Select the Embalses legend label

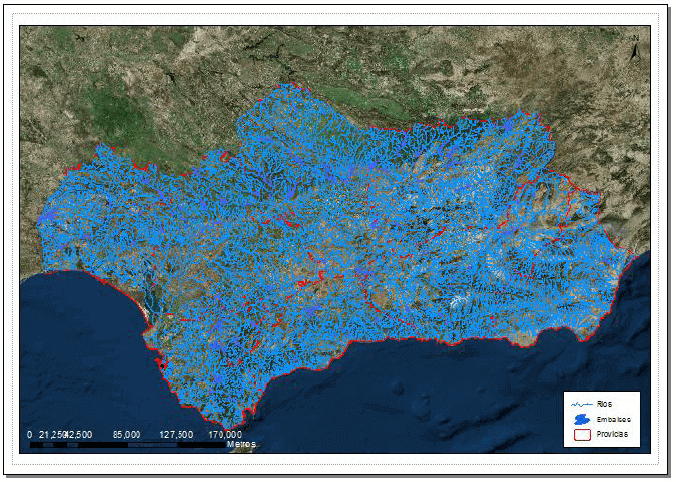613,420
